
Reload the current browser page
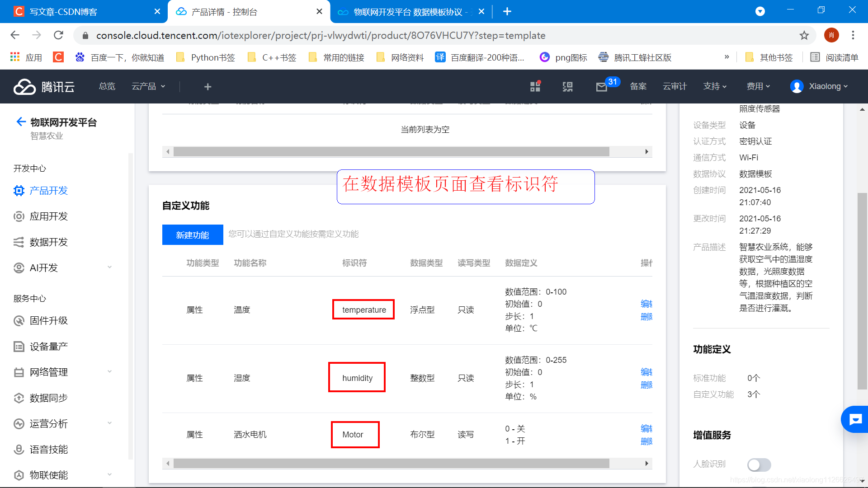click(58, 35)
